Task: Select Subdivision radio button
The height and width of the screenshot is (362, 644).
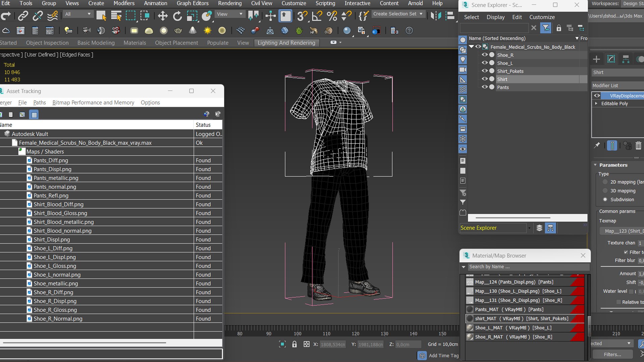Action: click(x=605, y=199)
